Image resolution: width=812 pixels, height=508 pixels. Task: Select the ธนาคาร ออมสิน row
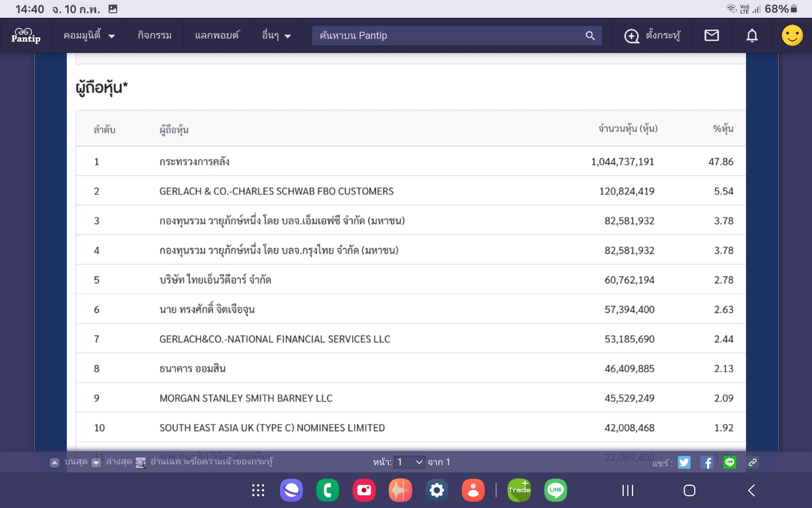[x=411, y=368]
